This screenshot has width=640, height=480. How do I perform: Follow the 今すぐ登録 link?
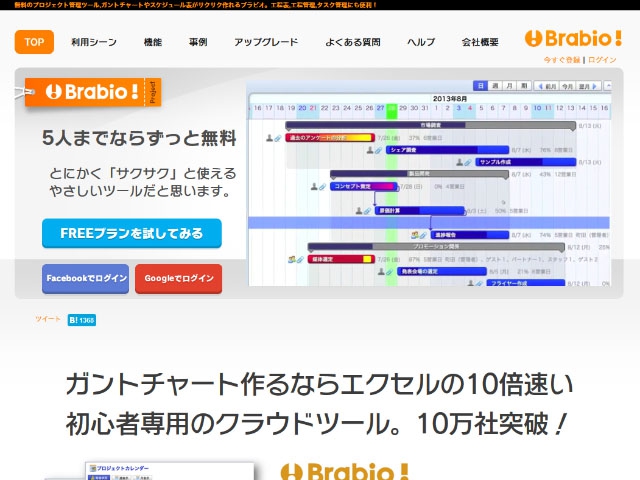(562, 60)
